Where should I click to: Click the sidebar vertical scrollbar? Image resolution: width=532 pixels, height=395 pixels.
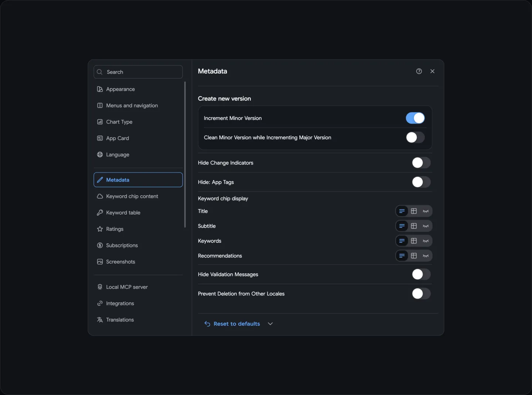point(185,155)
